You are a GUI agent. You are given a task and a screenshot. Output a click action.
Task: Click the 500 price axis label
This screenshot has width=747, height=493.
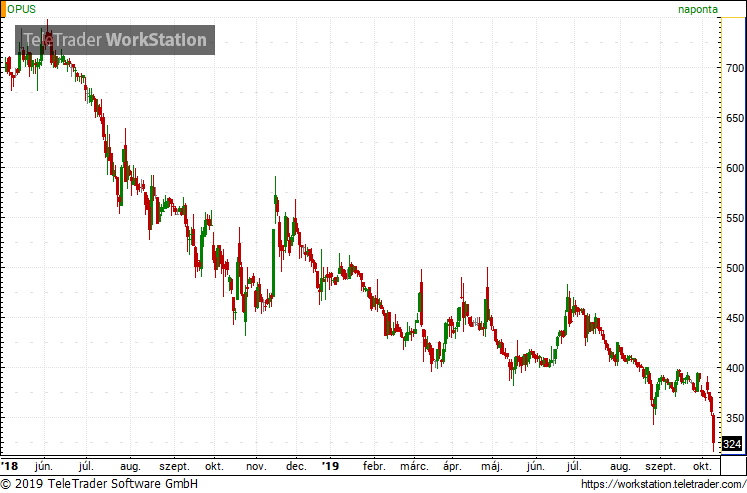(735, 268)
